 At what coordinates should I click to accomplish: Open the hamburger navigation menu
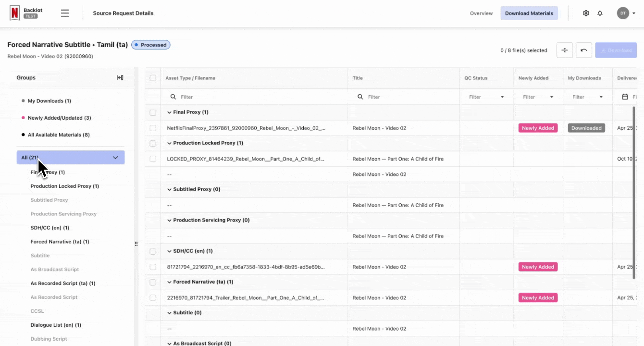pos(65,13)
